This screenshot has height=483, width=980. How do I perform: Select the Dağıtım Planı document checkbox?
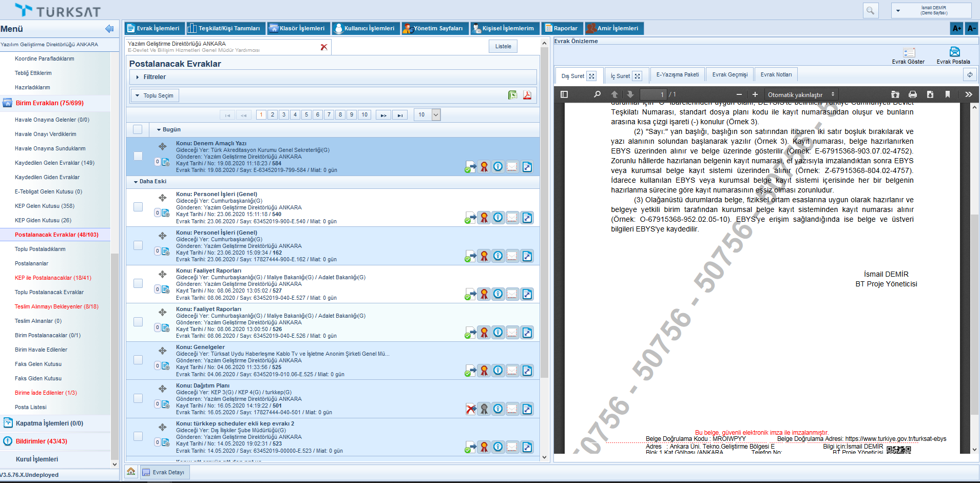pos(138,398)
